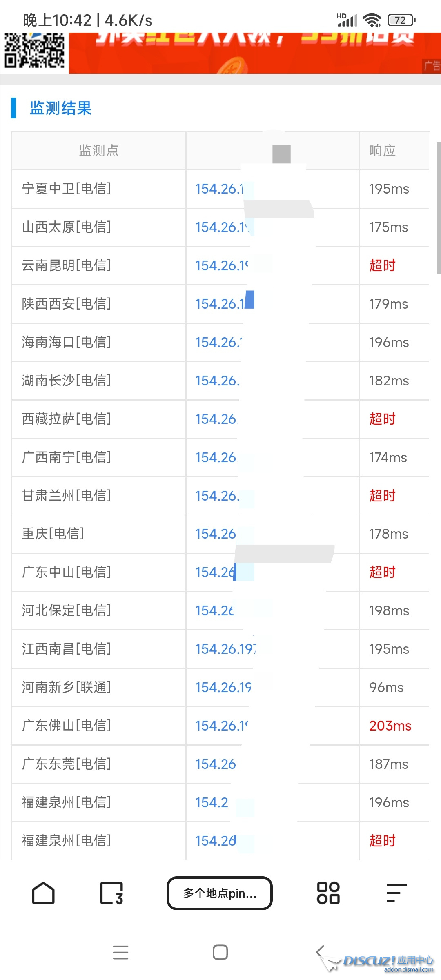
Task: Open the IP link for 河南新乡[联通]
Action: (223, 687)
